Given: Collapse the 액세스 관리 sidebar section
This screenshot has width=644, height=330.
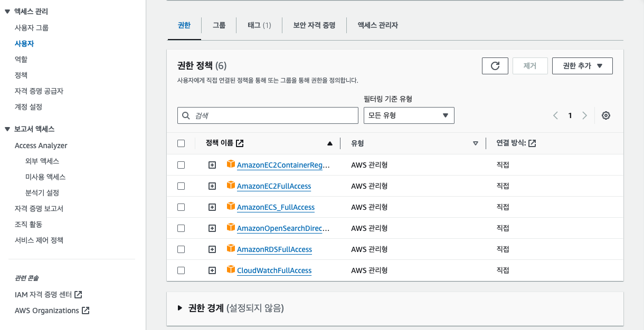Looking at the screenshot, I should (7, 12).
